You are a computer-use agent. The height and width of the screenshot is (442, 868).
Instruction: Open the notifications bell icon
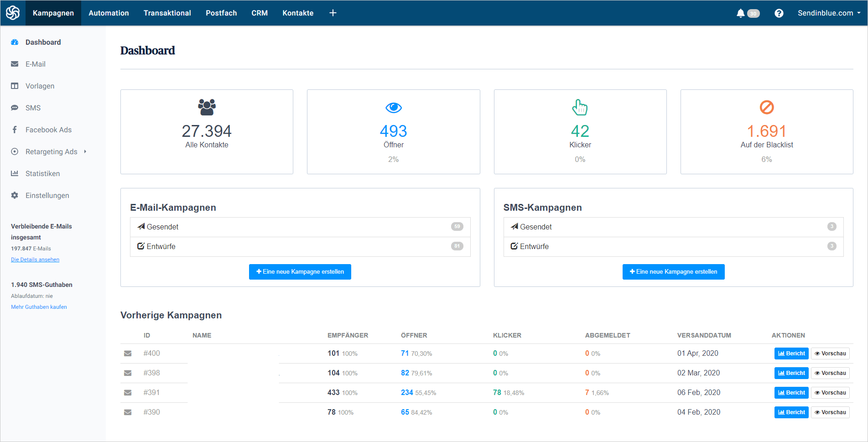coord(740,13)
